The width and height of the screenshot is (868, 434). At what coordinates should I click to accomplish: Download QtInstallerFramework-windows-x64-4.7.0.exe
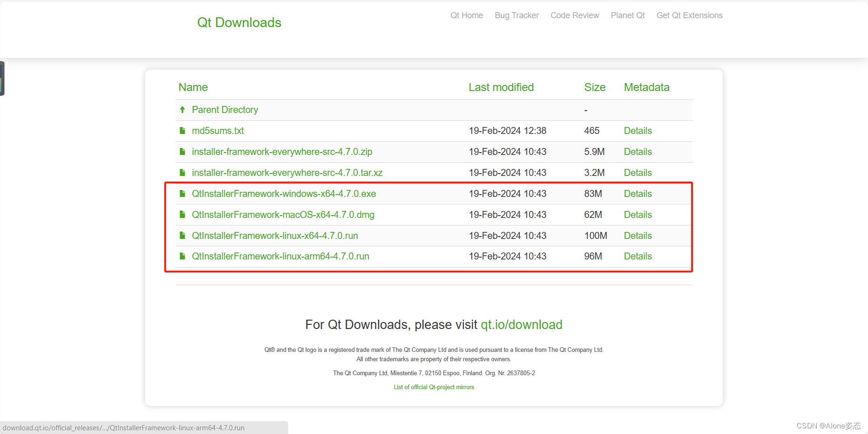284,194
